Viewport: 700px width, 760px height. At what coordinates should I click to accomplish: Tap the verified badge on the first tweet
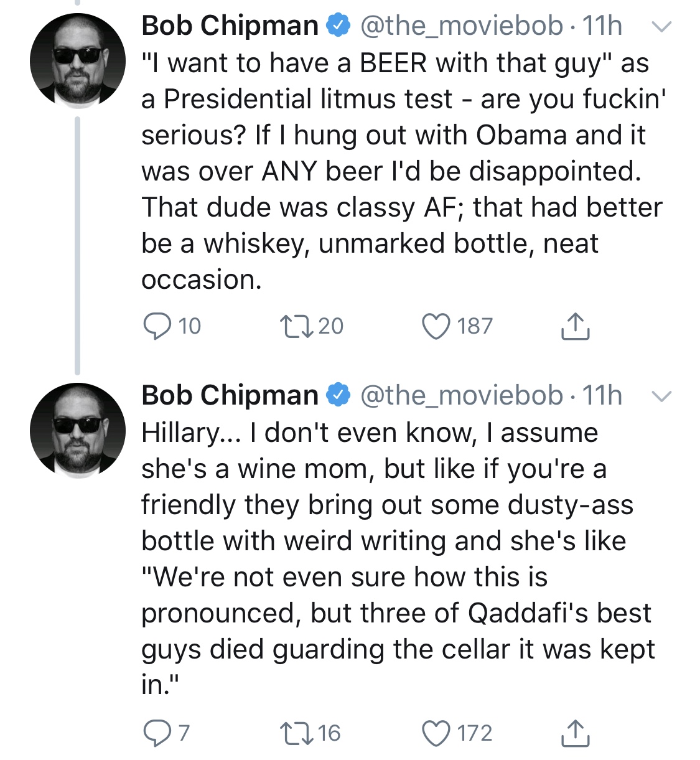coord(338,26)
